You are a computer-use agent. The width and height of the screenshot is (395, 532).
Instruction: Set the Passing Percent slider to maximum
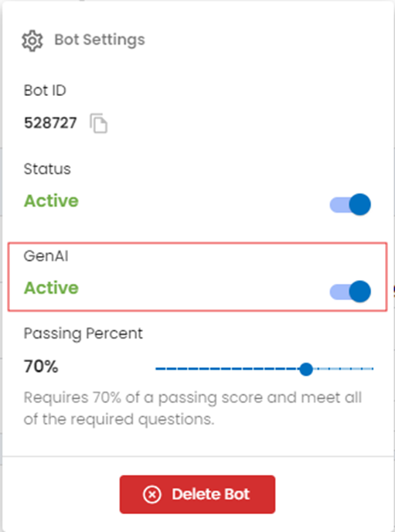tap(373, 369)
